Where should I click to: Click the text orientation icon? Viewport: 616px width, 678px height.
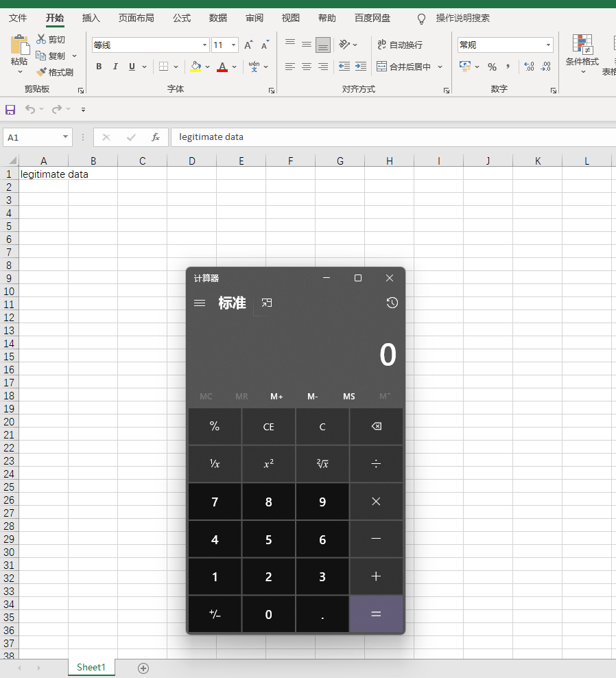[x=344, y=44]
